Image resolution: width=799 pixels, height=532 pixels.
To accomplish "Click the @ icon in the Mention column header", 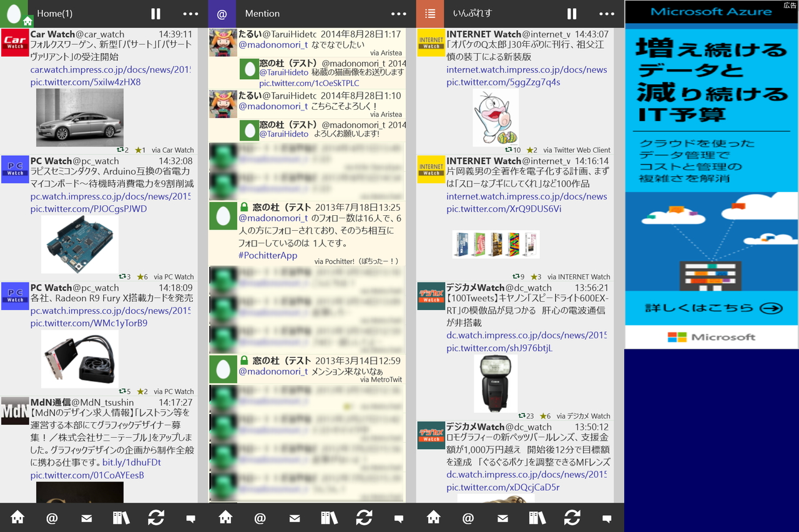I will [x=222, y=13].
